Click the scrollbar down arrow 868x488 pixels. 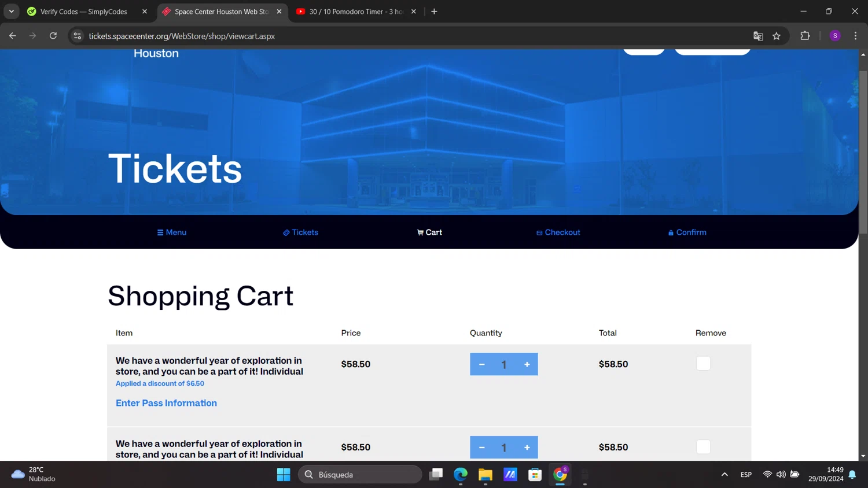(x=863, y=456)
